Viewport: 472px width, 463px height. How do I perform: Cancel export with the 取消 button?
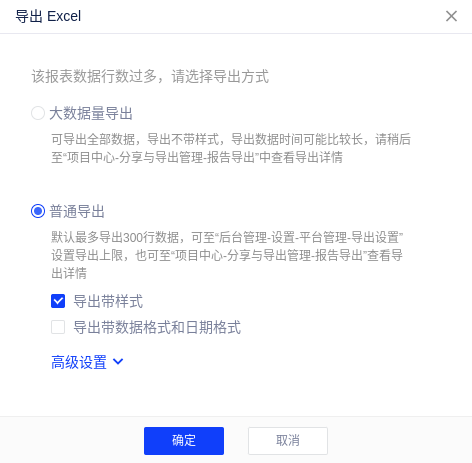pos(288,441)
